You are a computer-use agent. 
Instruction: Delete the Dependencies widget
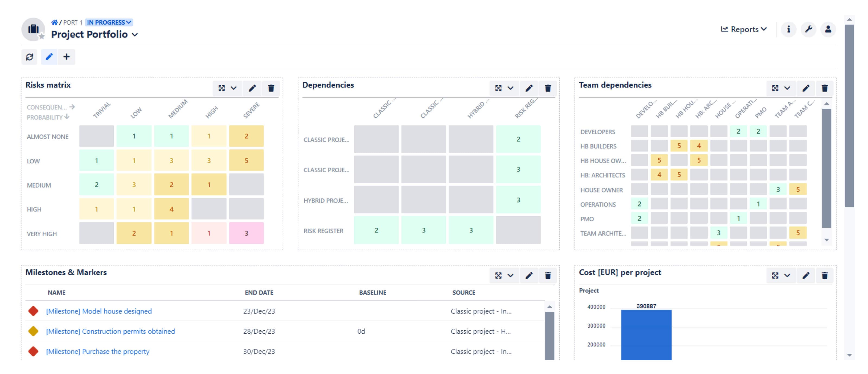click(x=548, y=88)
